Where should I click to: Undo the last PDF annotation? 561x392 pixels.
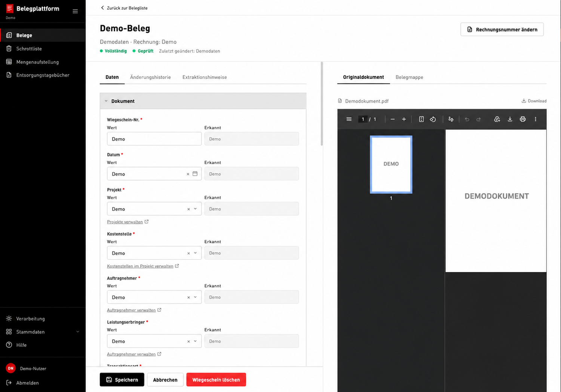pos(467,119)
